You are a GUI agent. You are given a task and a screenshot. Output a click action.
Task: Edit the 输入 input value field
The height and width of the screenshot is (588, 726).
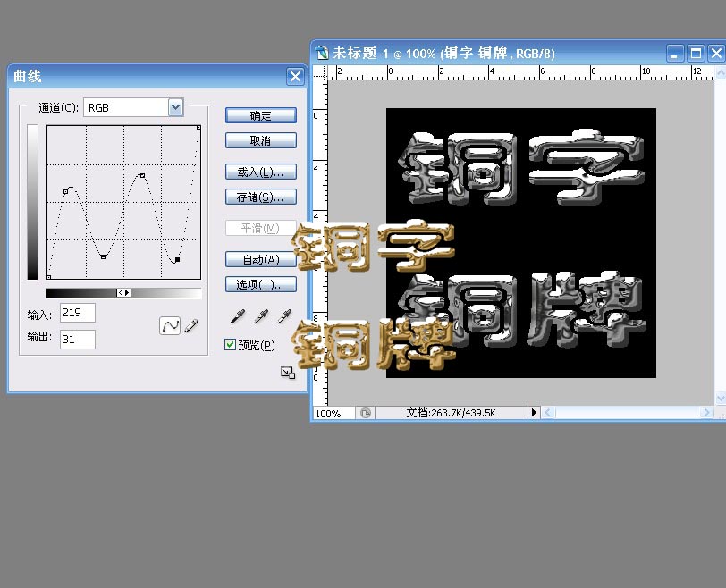[77, 313]
